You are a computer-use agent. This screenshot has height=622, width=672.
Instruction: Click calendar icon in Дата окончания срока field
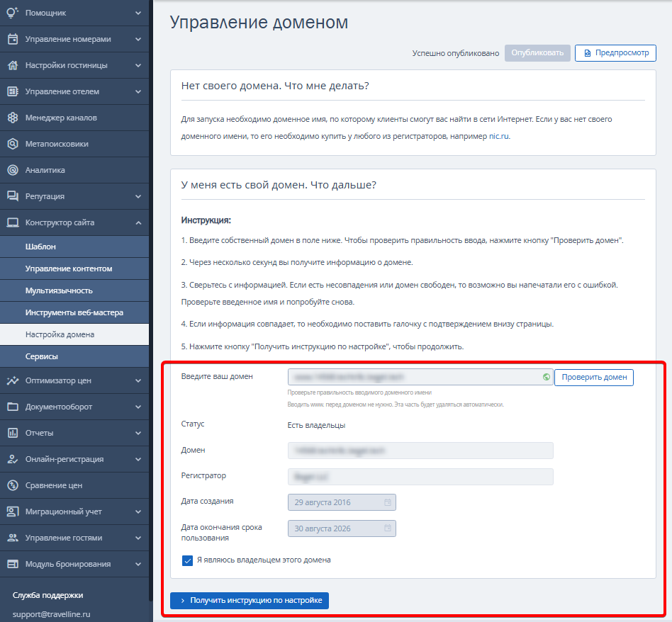tap(388, 528)
